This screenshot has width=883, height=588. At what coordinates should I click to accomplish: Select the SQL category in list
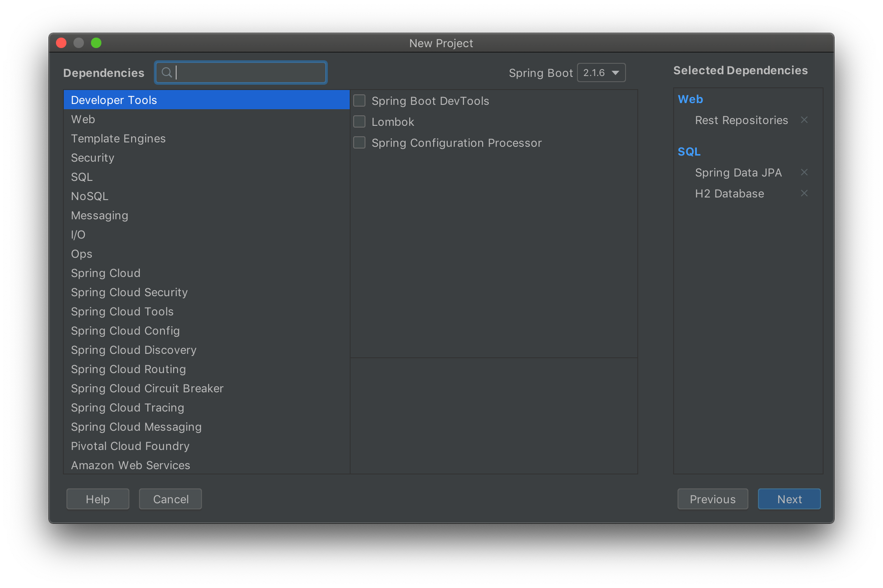[x=206, y=177]
